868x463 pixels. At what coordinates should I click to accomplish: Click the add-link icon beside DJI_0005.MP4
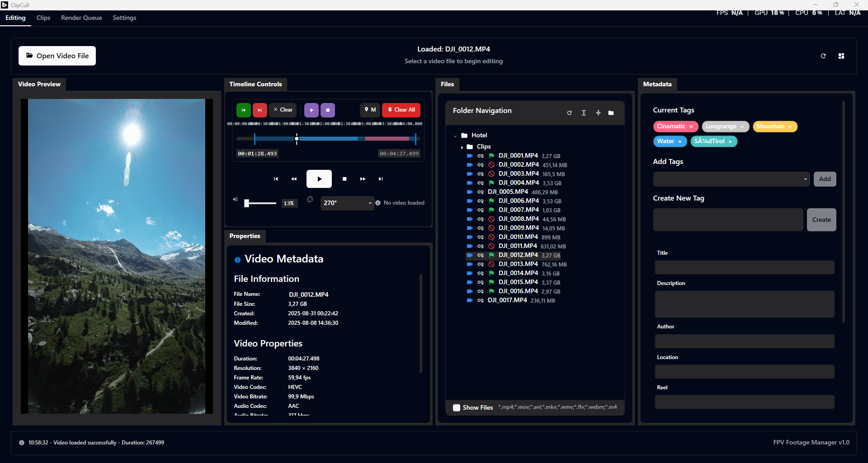tap(481, 192)
